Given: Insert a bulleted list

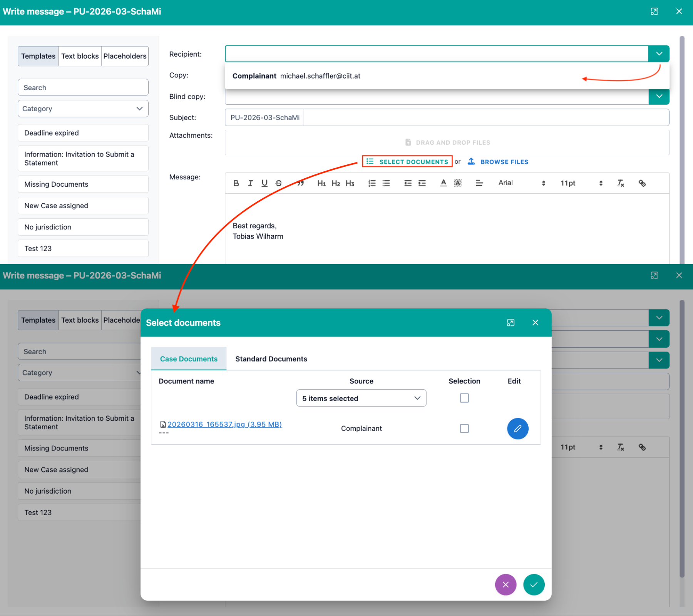Looking at the screenshot, I should (x=386, y=183).
